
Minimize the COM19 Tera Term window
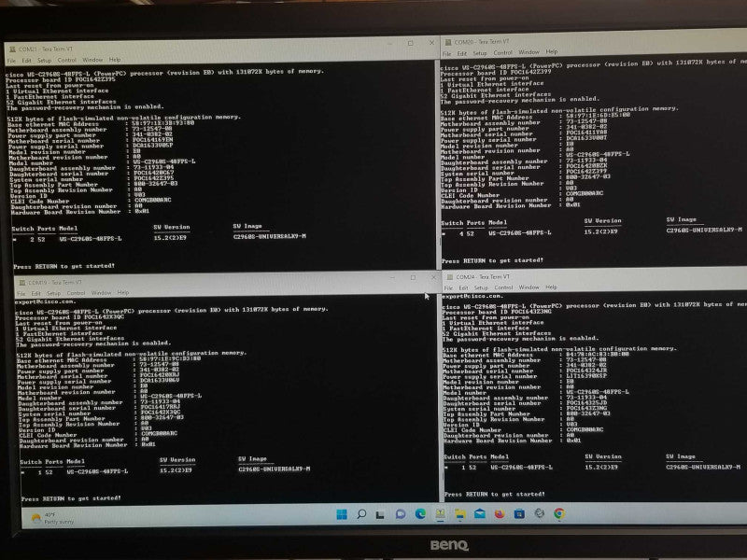click(392, 277)
